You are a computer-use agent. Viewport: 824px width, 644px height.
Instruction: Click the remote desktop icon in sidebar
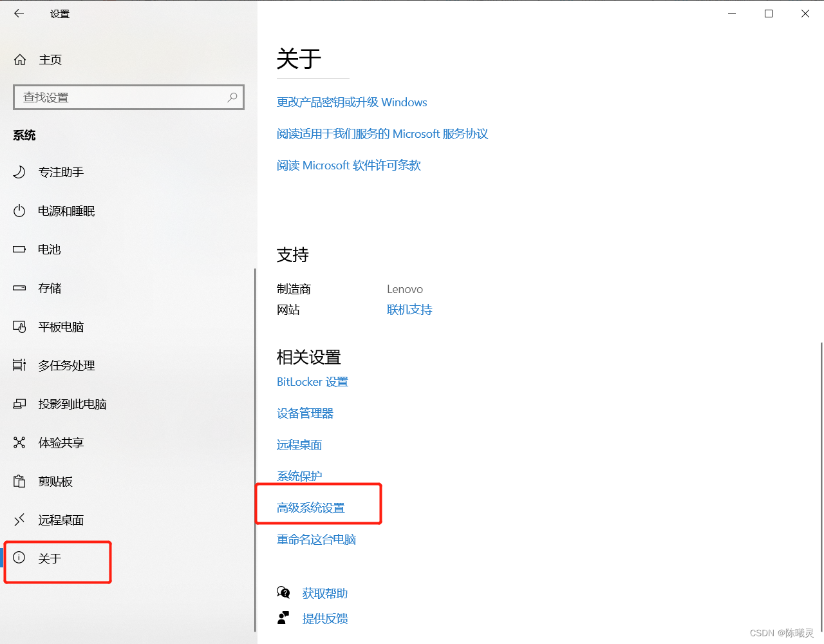[19, 520]
